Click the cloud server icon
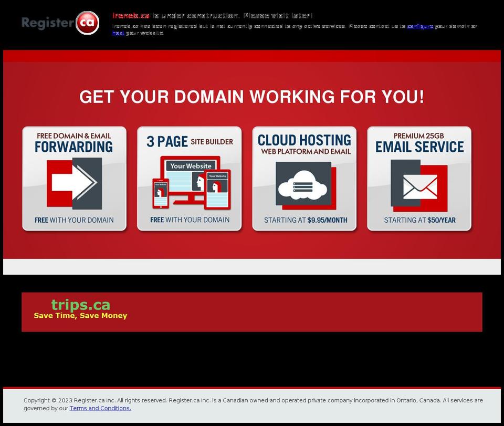The image size is (504, 426). [x=306, y=186]
